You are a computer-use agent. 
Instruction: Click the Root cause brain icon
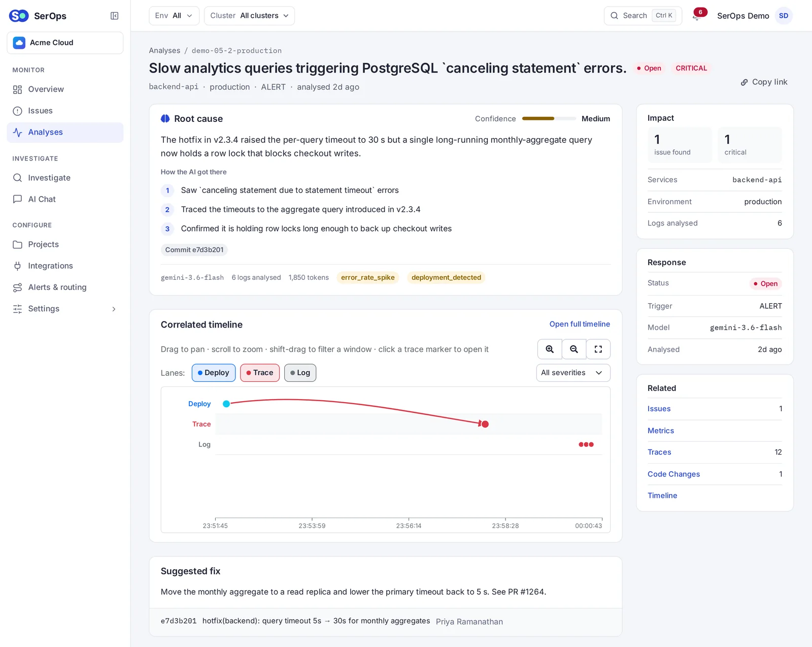[x=165, y=119]
